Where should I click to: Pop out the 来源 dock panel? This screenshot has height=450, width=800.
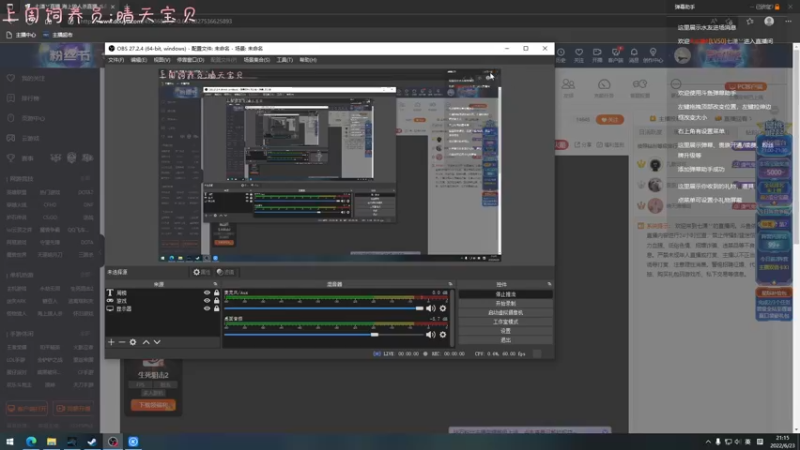point(215,284)
